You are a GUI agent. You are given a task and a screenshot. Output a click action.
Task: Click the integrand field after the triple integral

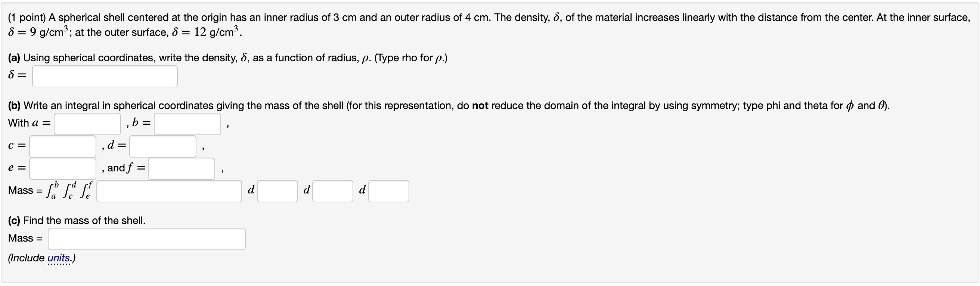(x=169, y=191)
